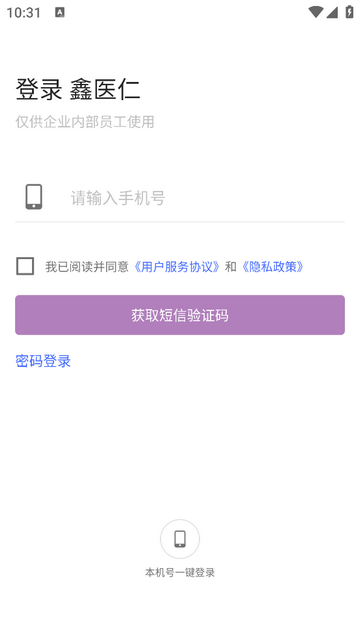
Task: Tap the '鑫医仁' app name in the heading
Action: [x=105, y=89]
